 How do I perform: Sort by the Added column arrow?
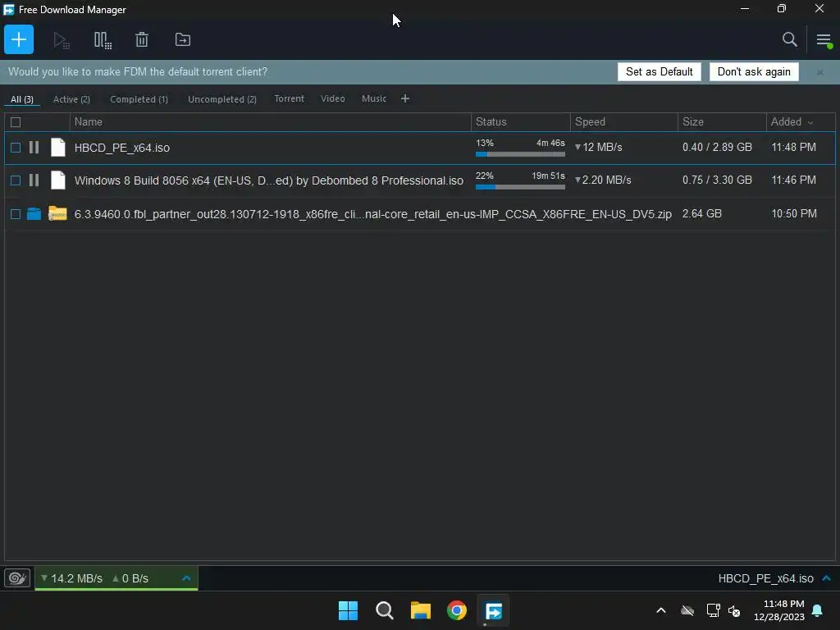810,123
